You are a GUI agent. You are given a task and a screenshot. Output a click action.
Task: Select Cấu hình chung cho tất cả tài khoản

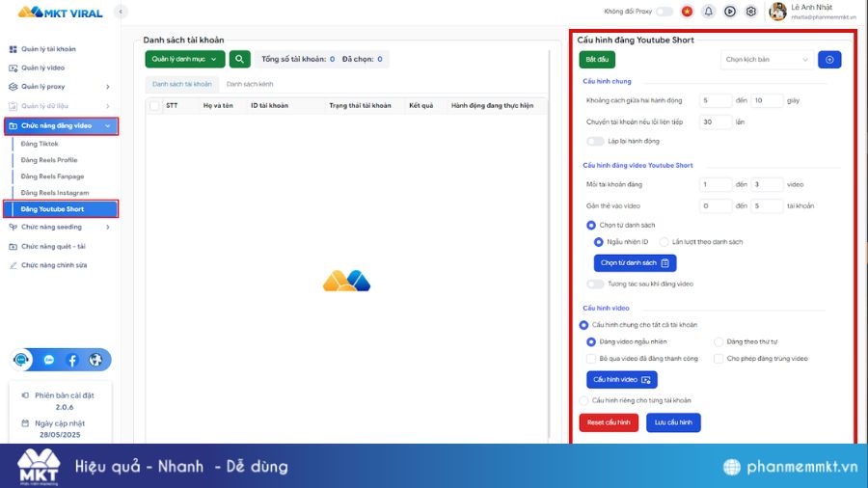tap(583, 325)
